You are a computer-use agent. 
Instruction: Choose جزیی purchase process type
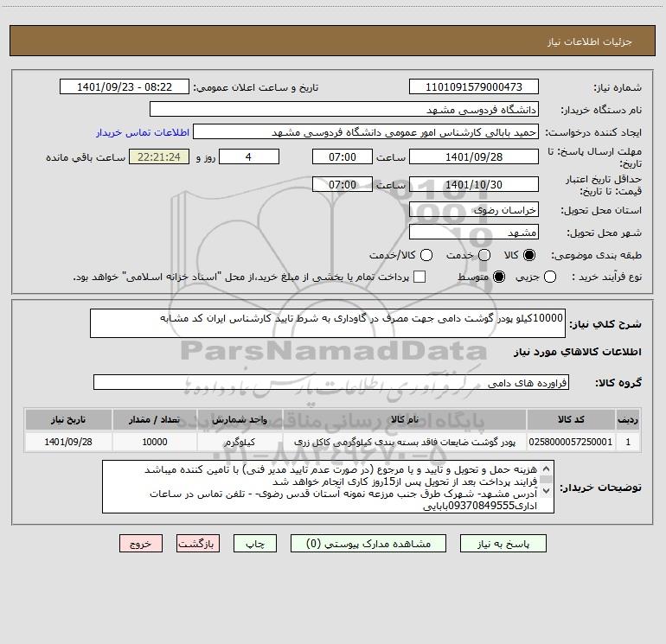[x=550, y=277]
